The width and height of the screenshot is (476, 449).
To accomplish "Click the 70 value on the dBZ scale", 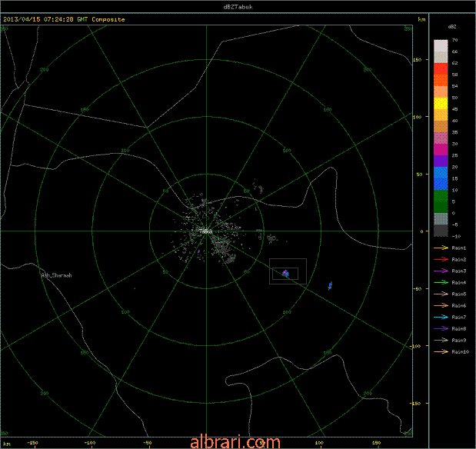I will tap(454, 40).
